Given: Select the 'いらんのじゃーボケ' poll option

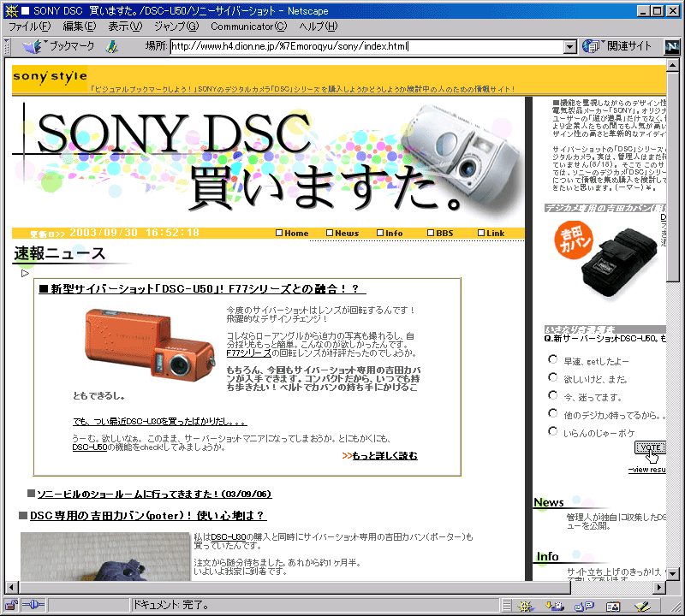Looking at the screenshot, I should click(x=552, y=431).
